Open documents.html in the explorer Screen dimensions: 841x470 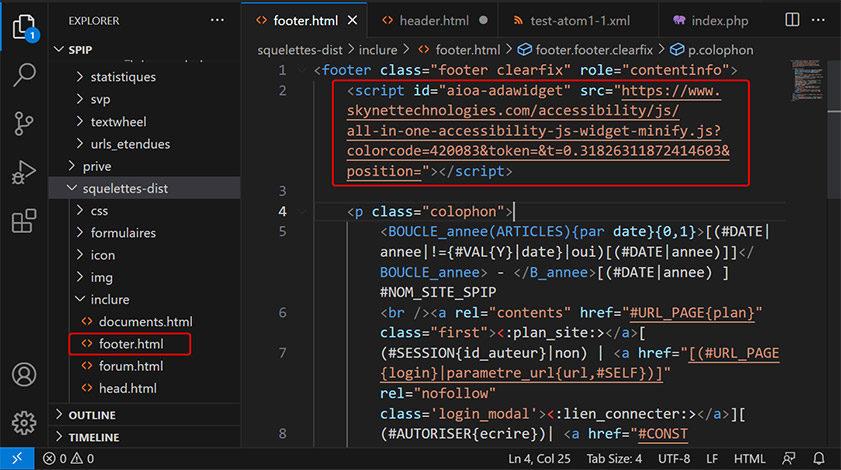pos(145,321)
